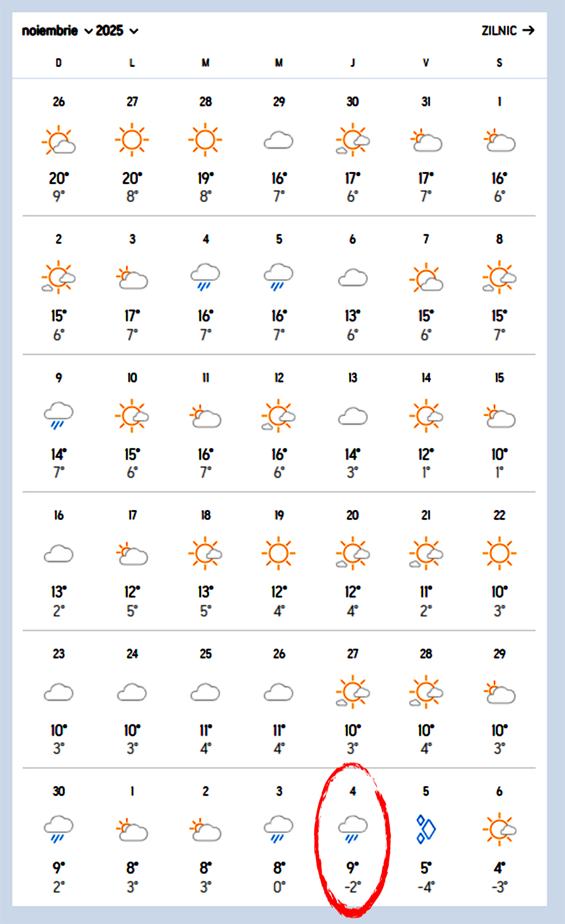Click the sleet icon on December 5
Viewport: 565px width, 924px height.
pyautogui.click(x=426, y=829)
